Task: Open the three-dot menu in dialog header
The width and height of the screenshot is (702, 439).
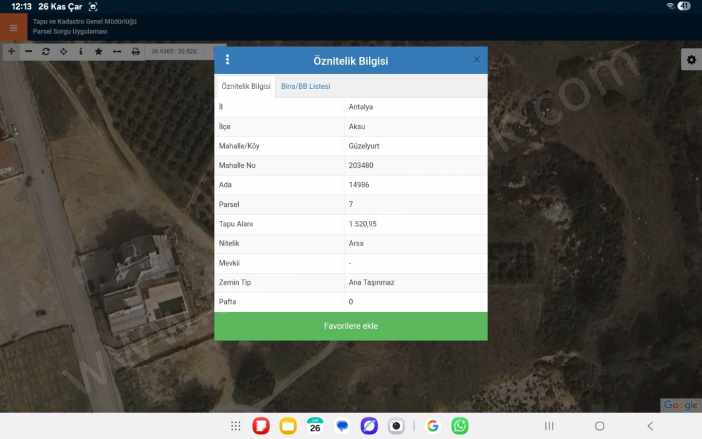Action: coord(227,60)
